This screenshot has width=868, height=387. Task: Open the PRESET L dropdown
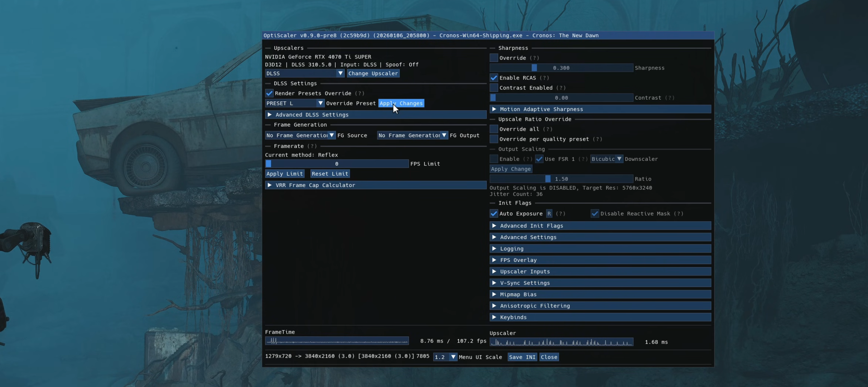point(294,103)
